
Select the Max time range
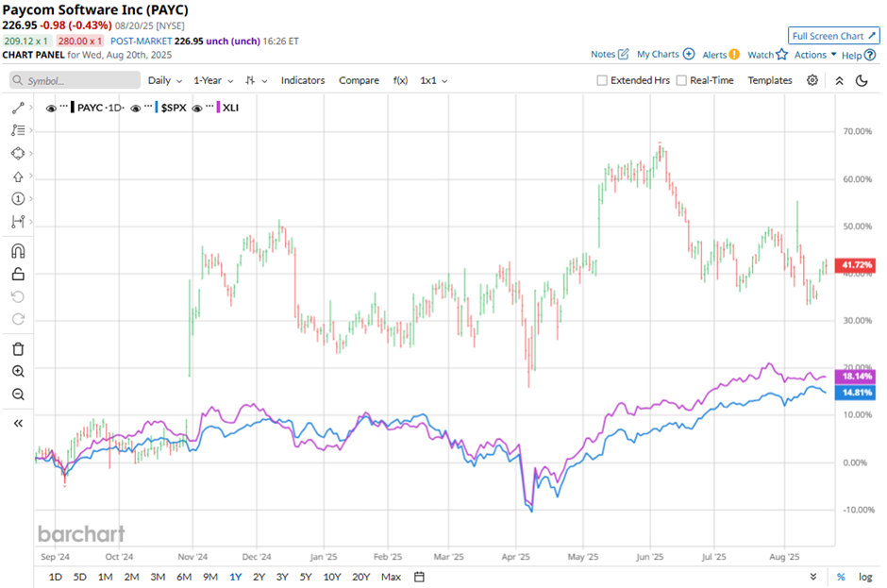click(391, 577)
